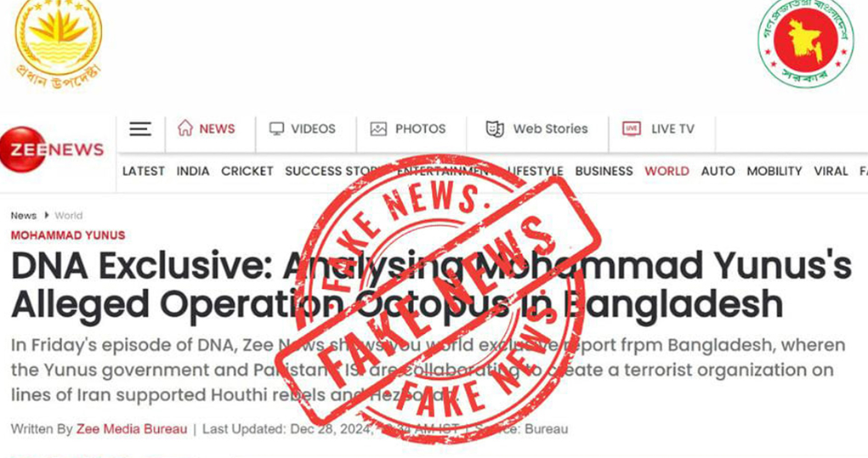Open the AUTO section

pos(718,172)
